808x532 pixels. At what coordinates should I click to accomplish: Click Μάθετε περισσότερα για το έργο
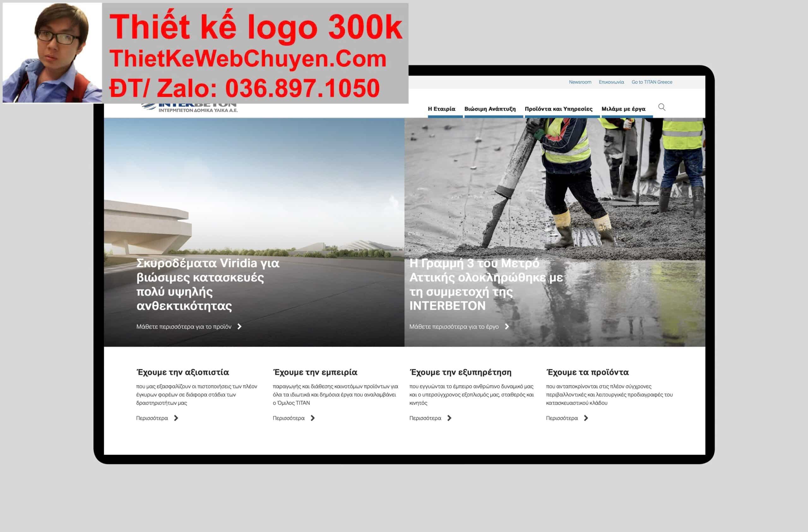454,327
